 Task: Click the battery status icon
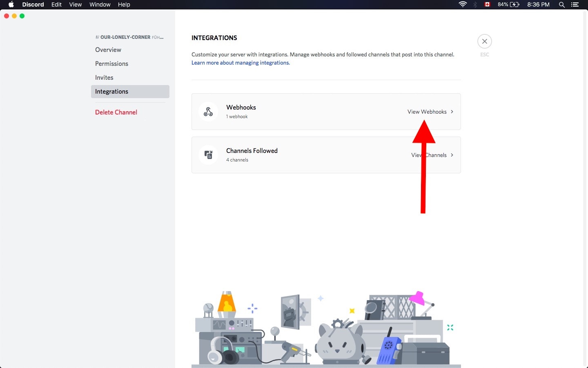(x=515, y=4)
